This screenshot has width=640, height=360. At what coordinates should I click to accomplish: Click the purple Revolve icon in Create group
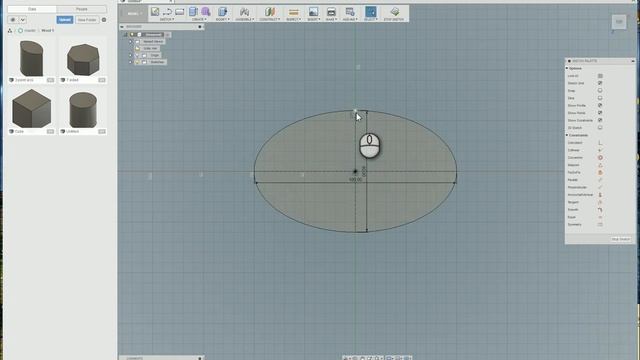point(206,12)
